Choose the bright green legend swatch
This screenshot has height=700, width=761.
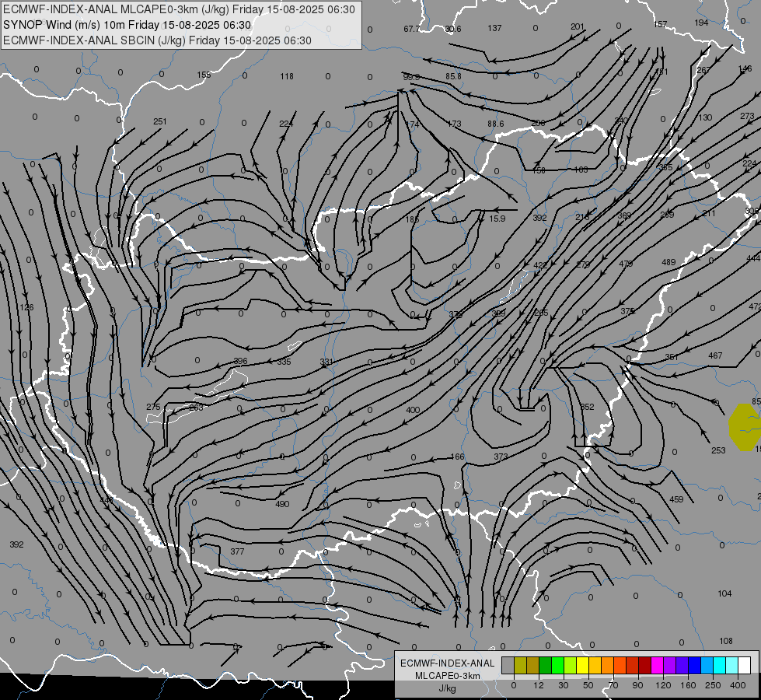tap(557, 666)
